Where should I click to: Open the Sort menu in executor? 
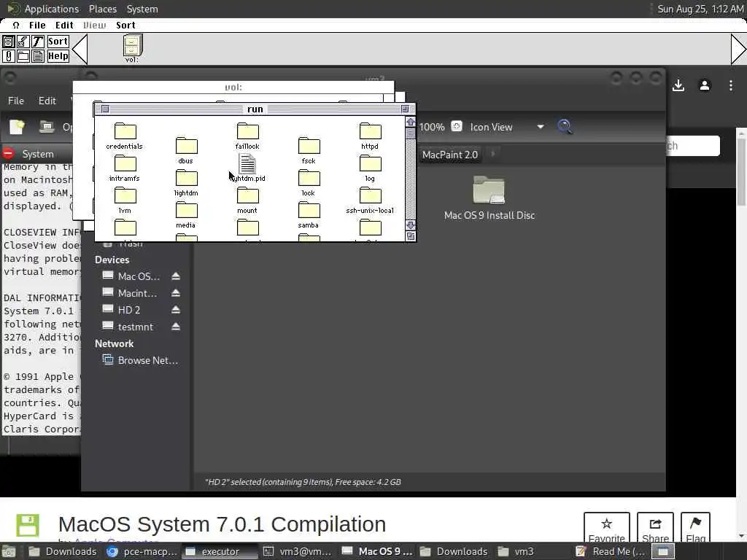[125, 26]
